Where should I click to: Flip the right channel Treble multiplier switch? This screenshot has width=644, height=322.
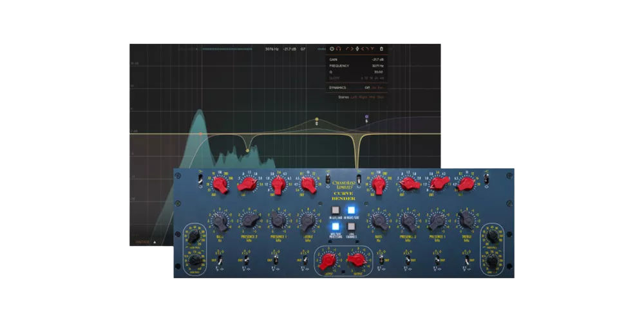tap(467, 260)
